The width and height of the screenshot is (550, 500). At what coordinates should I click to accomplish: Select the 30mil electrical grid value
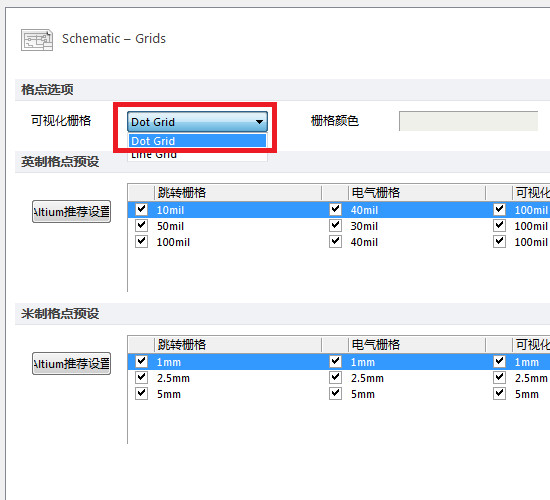tap(364, 226)
